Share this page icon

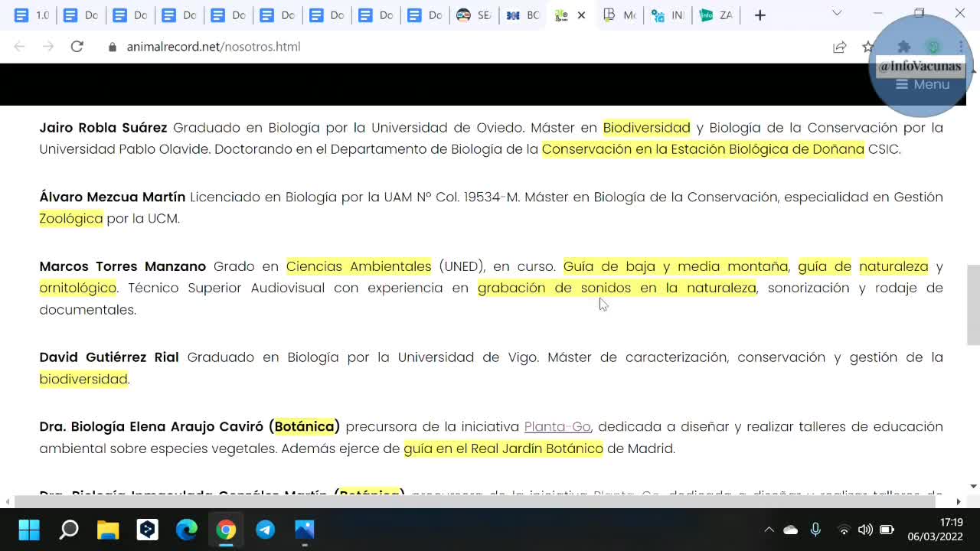coord(840,47)
